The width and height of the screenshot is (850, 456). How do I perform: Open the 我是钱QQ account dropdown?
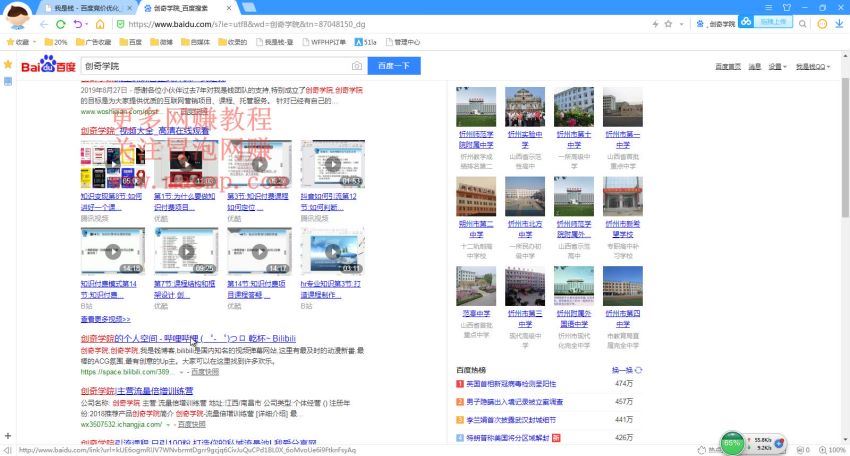tap(813, 67)
